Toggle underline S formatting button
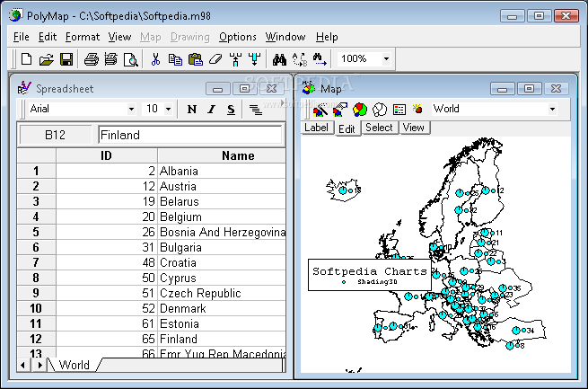The width and height of the screenshot is (588, 389). tap(231, 110)
